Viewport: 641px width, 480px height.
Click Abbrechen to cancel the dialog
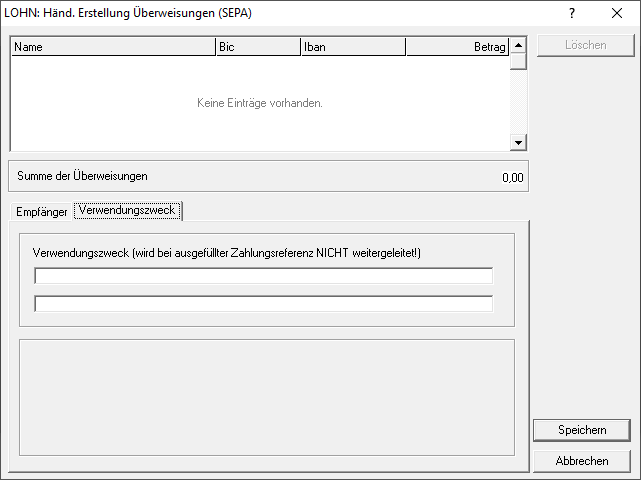582,461
